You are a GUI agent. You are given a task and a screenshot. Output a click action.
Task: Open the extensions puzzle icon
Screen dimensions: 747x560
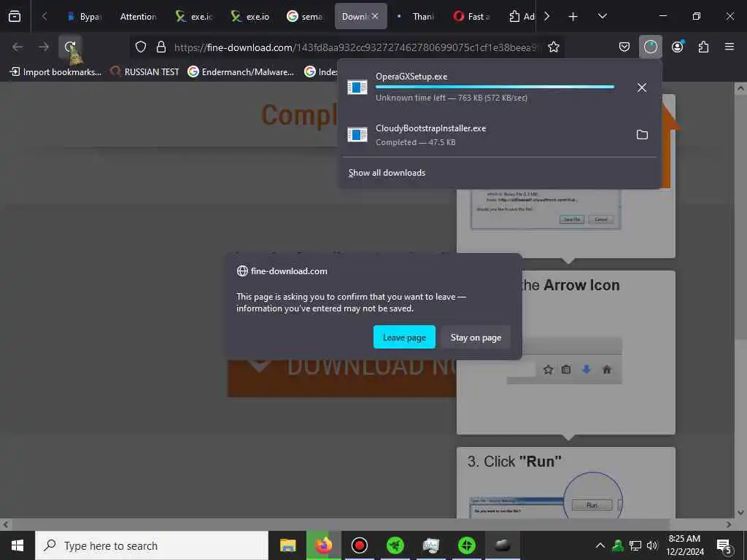pyautogui.click(x=703, y=47)
